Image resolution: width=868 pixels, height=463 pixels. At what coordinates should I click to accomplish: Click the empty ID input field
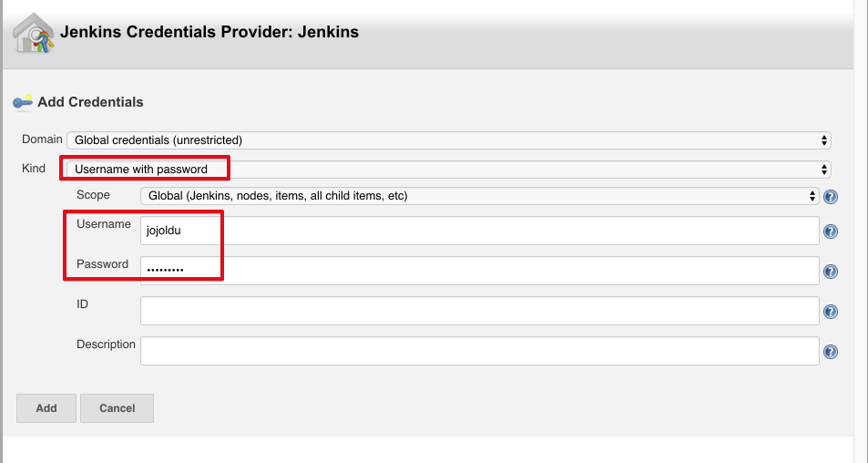click(479, 311)
